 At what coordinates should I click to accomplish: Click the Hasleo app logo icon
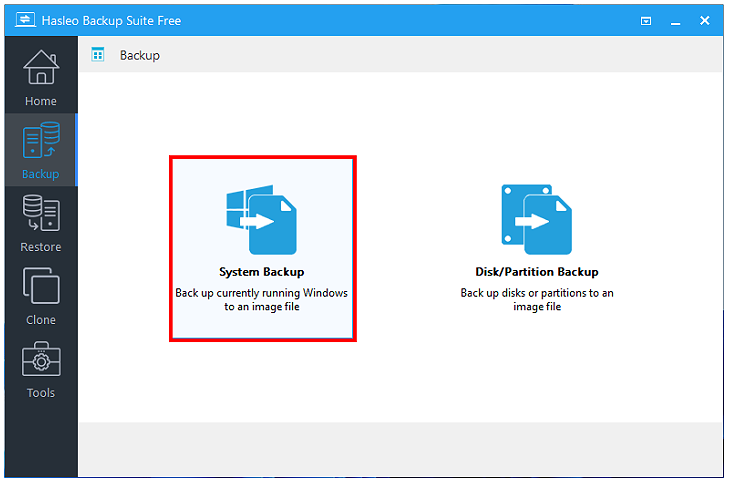(25, 20)
